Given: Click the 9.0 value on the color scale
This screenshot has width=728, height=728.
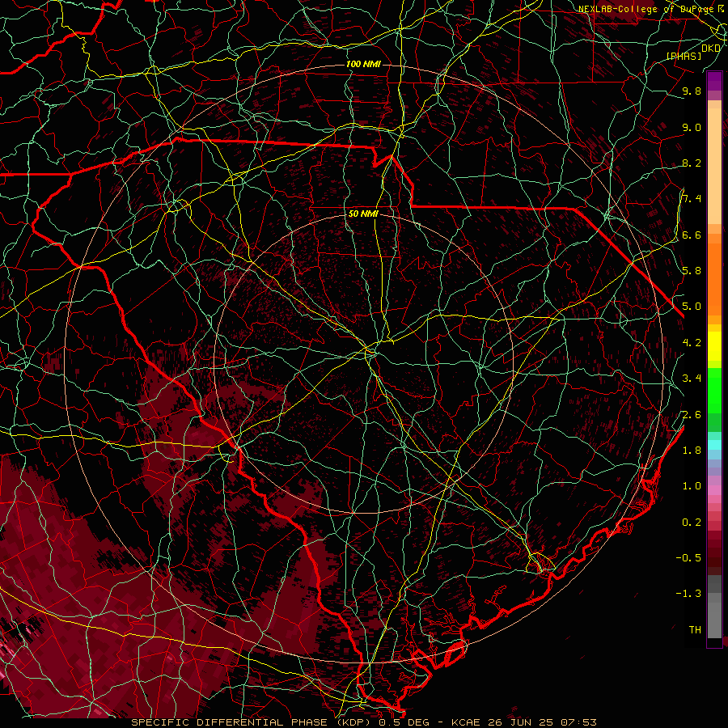Looking at the screenshot, I should pyautogui.click(x=692, y=127).
